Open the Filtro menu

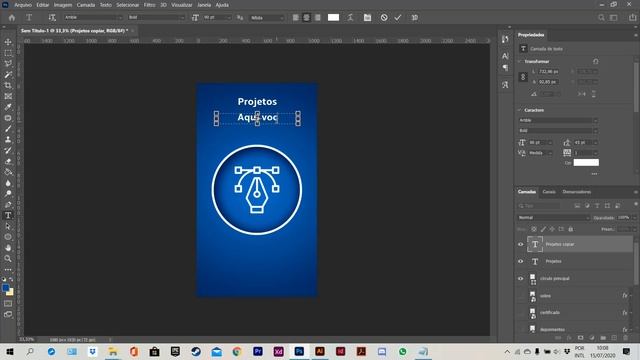pos(149,5)
